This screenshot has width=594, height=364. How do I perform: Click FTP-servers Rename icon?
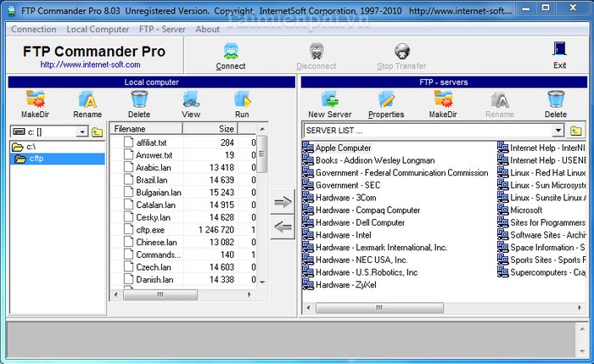(x=500, y=99)
